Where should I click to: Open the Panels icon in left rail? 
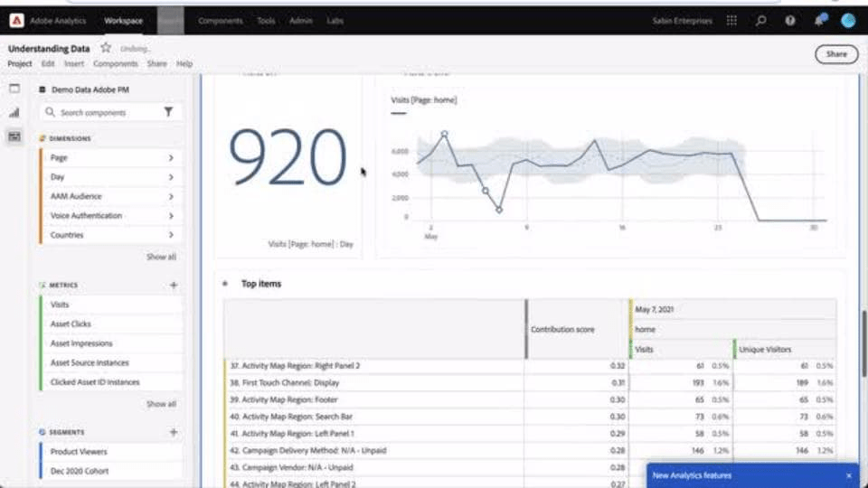click(x=14, y=89)
